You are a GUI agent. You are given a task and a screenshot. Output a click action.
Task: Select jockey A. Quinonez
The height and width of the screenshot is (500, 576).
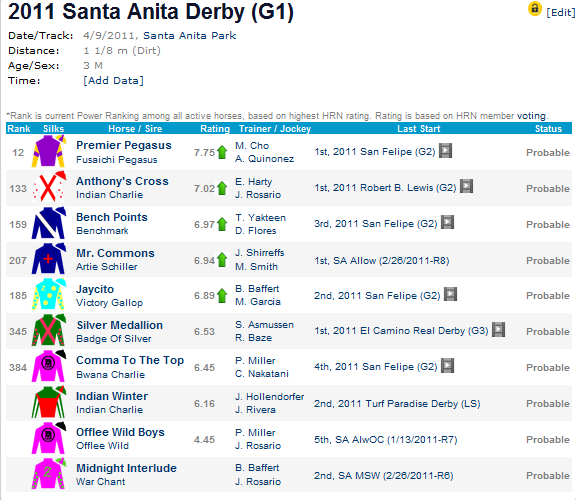coord(264,159)
